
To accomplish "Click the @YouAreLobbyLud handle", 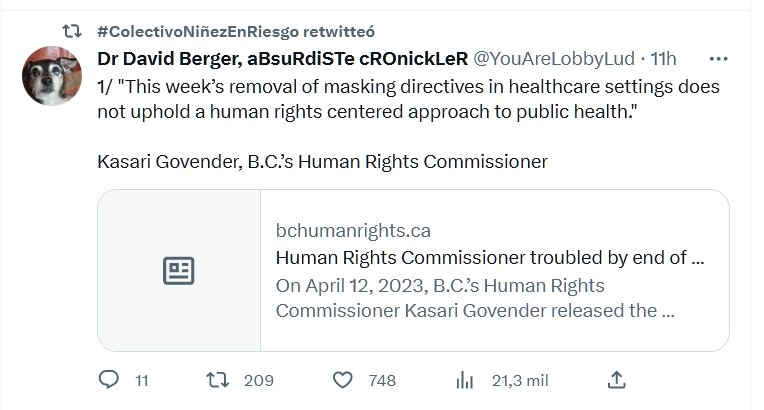I will [553, 59].
